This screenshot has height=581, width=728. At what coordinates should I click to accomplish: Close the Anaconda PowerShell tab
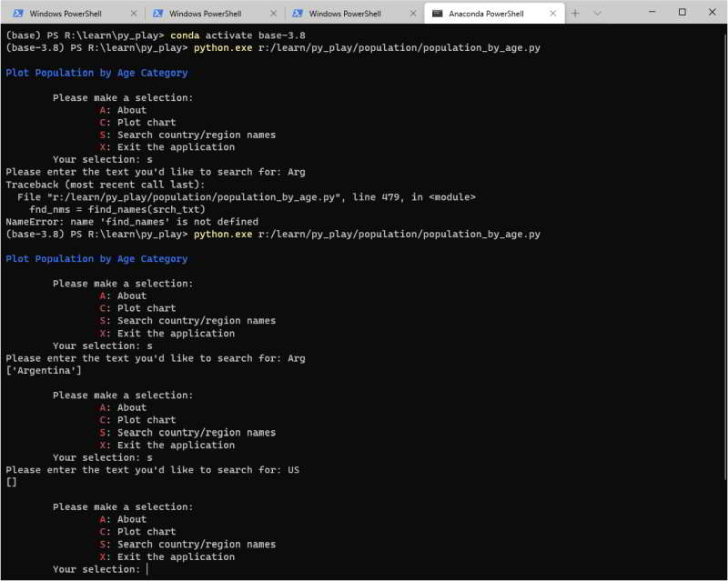pos(553,13)
